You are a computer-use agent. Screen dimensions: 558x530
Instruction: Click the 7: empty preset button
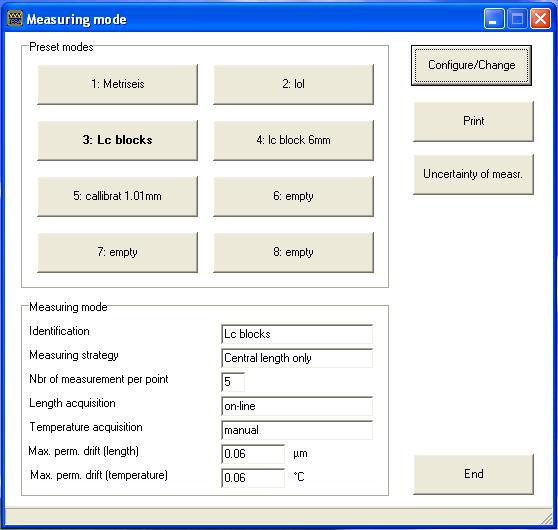[x=117, y=252]
